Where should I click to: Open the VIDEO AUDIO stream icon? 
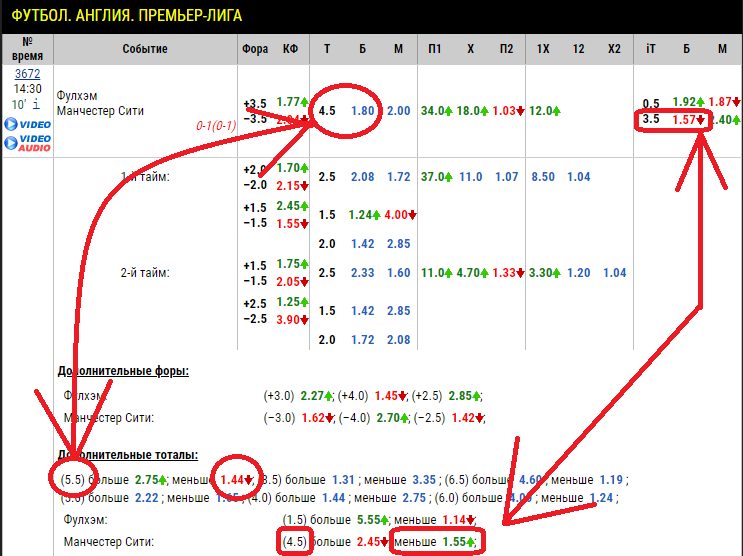pos(25,143)
